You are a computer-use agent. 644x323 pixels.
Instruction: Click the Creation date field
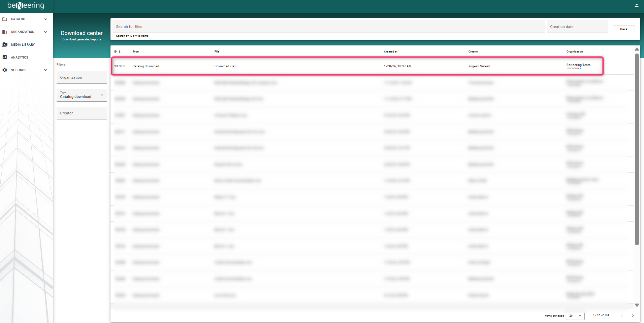[x=577, y=27]
